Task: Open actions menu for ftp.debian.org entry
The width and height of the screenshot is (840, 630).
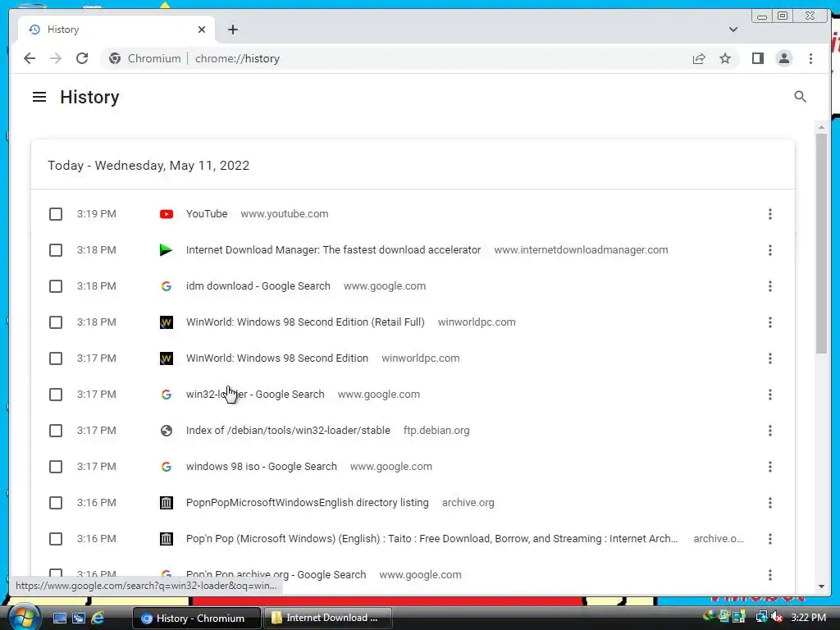Action: [x=769, y=431]
